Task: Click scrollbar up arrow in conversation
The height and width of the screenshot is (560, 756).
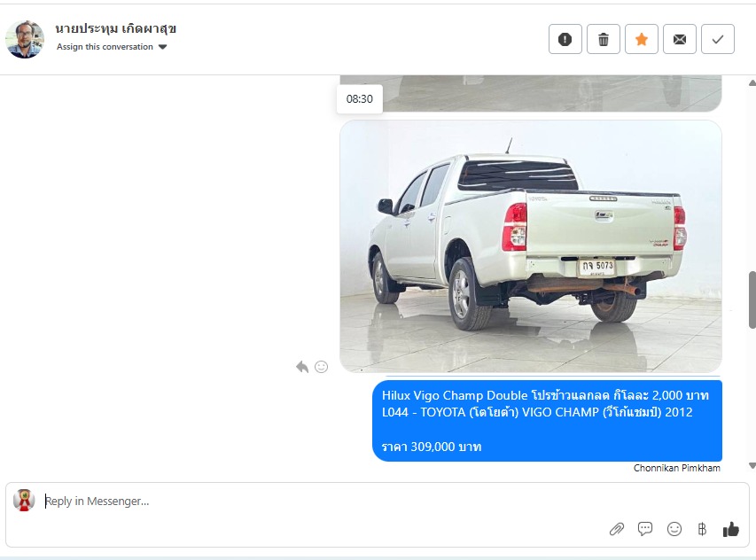Action: click(752, 83)
